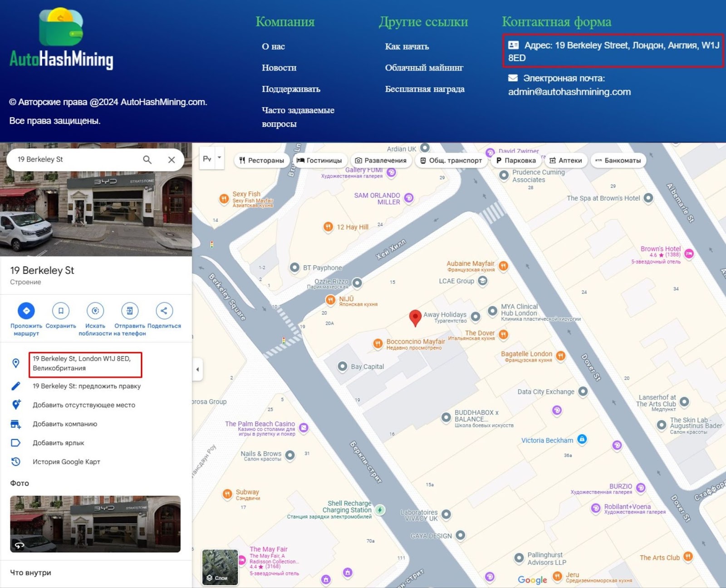Click the Проложить маршрут directions icon

26,311
